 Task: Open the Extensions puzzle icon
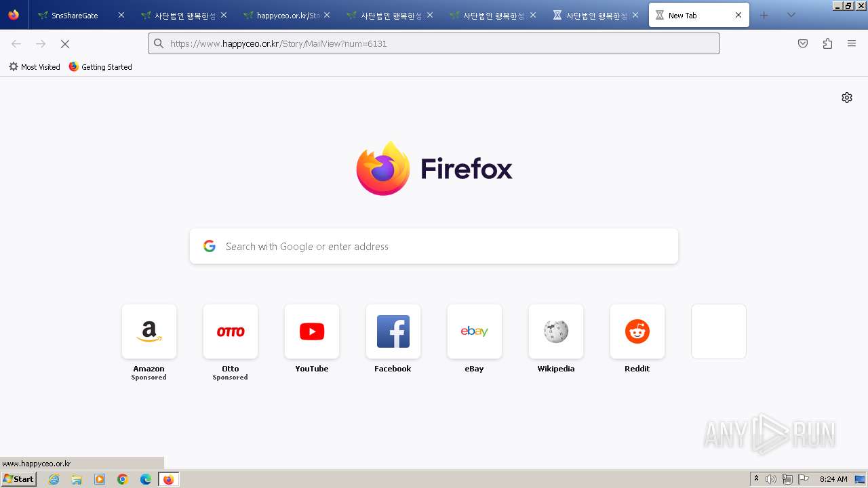(x=827, y=43)
